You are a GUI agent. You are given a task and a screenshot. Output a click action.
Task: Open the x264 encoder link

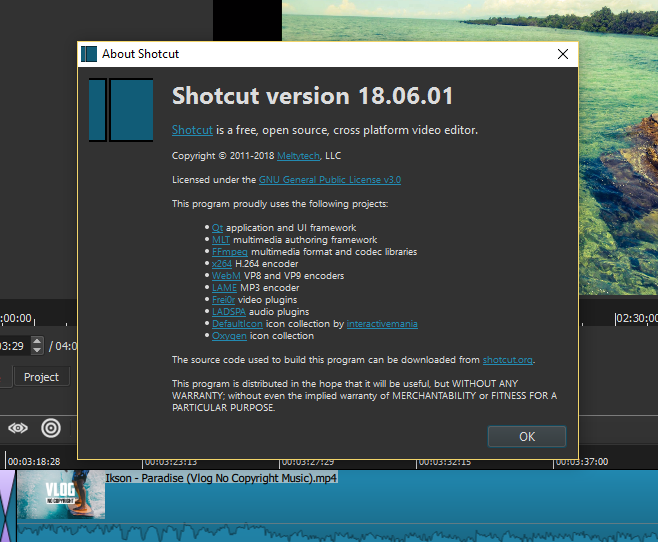[x=222, y=263]
